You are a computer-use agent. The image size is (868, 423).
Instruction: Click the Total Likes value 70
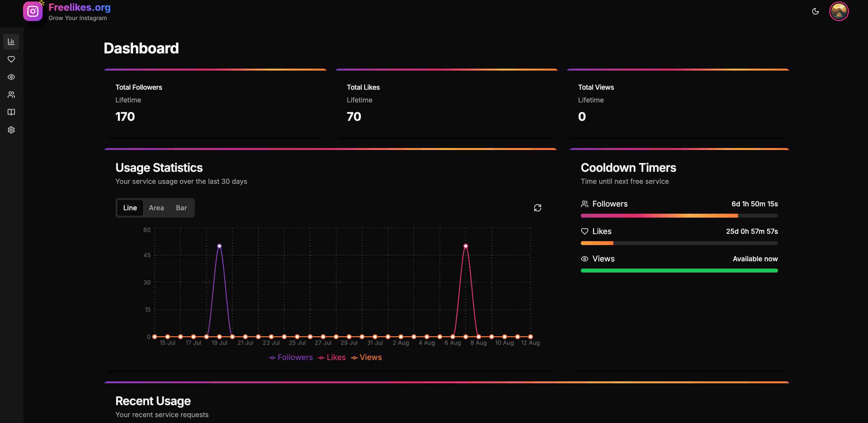pos(354,117)
